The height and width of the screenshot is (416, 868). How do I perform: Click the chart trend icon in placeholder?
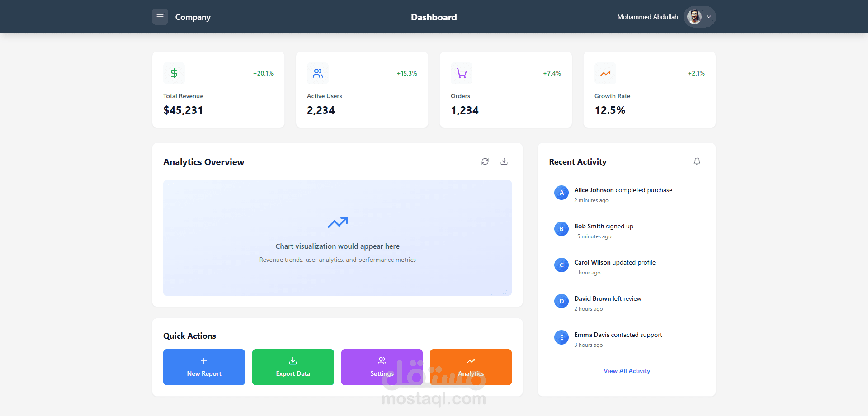pyautogui.click(x=338, y=222)
